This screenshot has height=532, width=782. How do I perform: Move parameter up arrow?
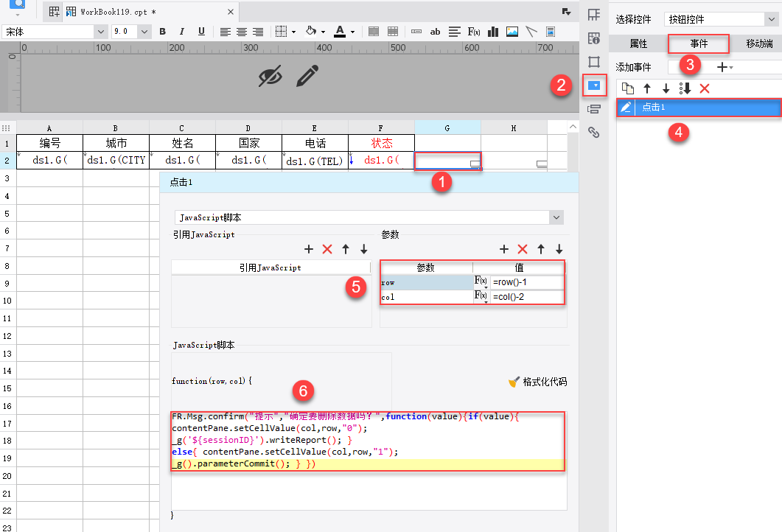click(x=540, y=249)
